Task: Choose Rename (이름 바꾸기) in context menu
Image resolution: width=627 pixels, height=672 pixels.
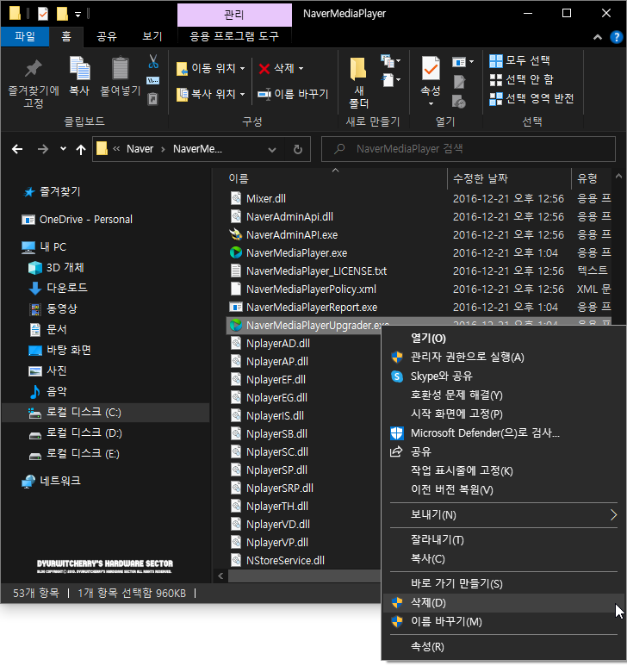Action: (x=504, y=621)
